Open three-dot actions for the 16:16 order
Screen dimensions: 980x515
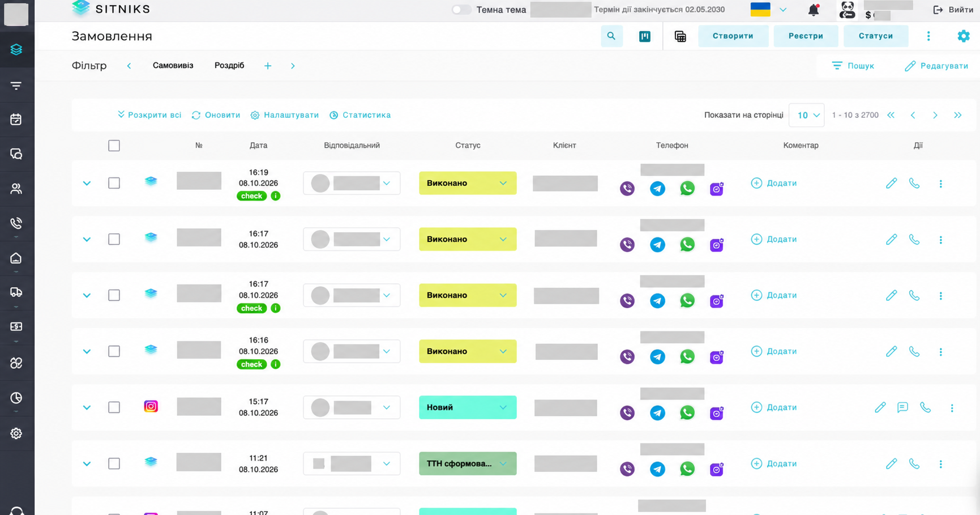tap(941, 352)
